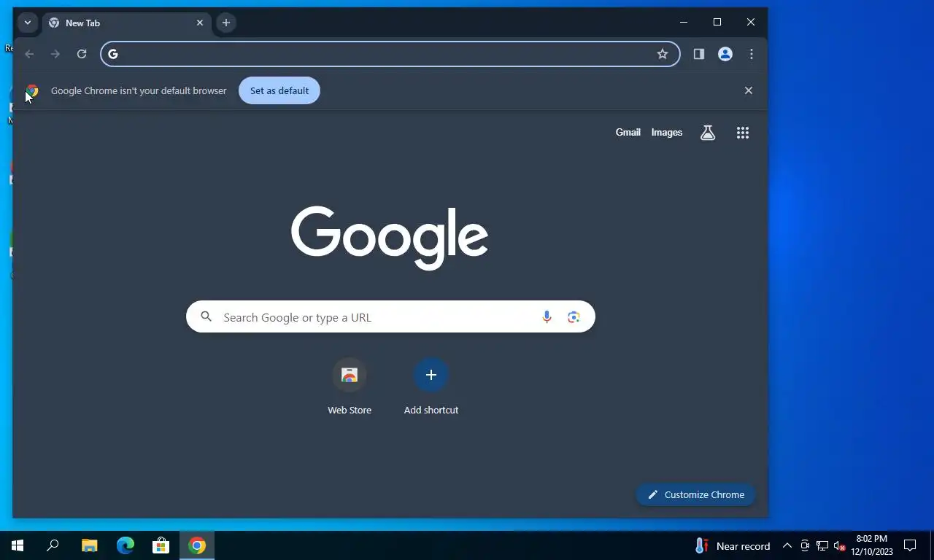Show hidden system tray icons
The width and height of the screenshot is (934, 560).
tap(787, 545)
